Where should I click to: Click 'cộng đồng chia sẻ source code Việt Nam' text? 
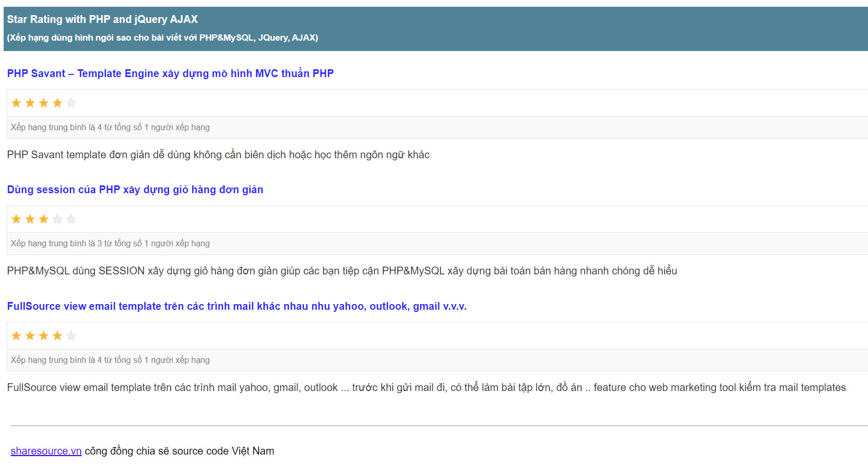coord(180,451)
